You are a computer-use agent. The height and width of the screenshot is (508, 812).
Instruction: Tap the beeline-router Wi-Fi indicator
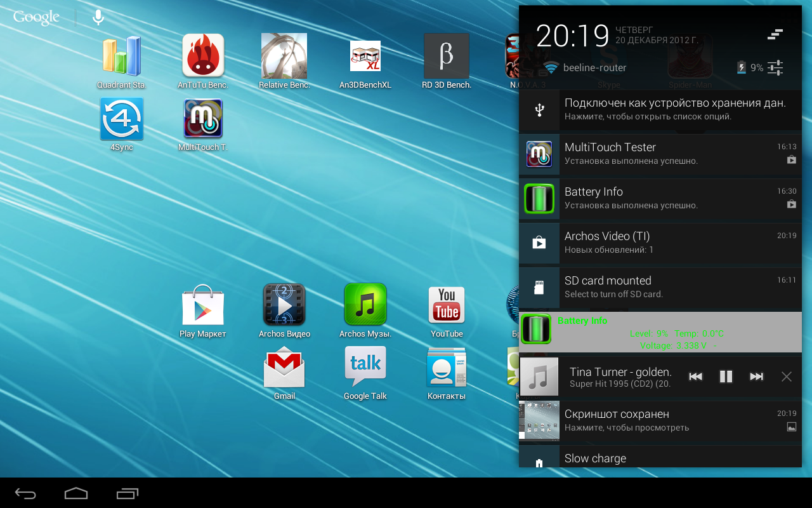pos(586,67)
